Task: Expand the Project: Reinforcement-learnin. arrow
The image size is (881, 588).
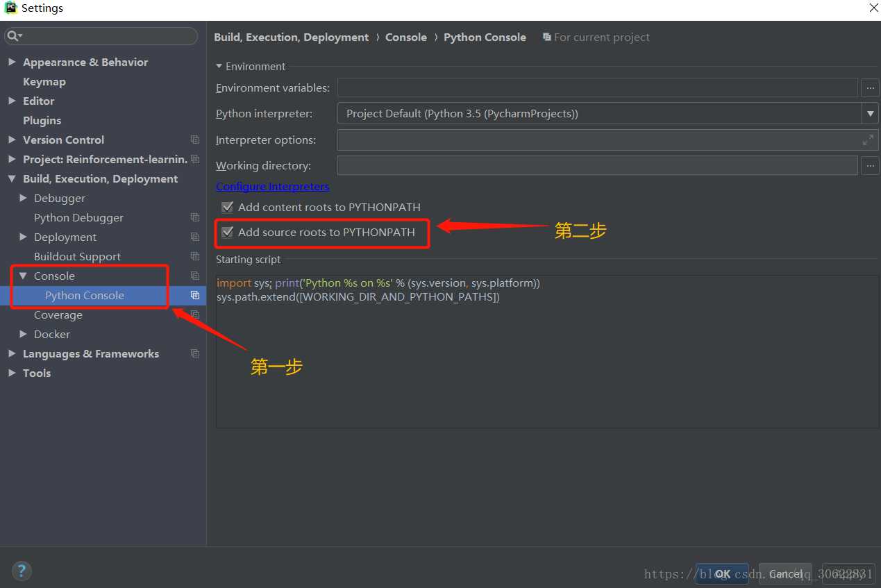Action: pyautogui.click(x=12, y=159)
